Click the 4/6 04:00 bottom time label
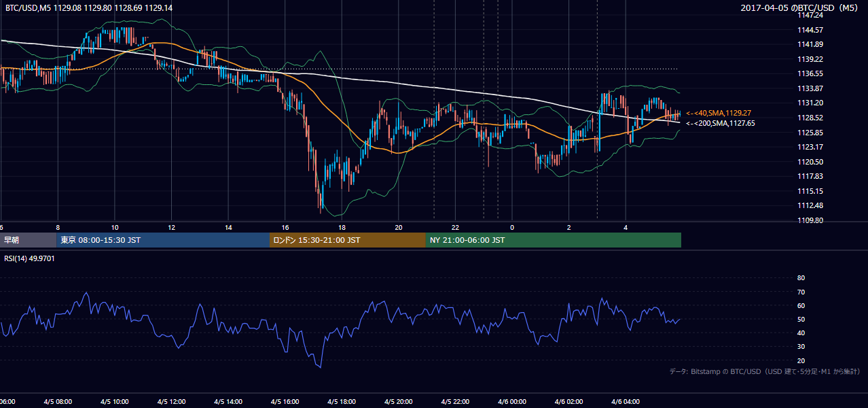Viewport: 868px width, 408px height. (x=626, y=402)
